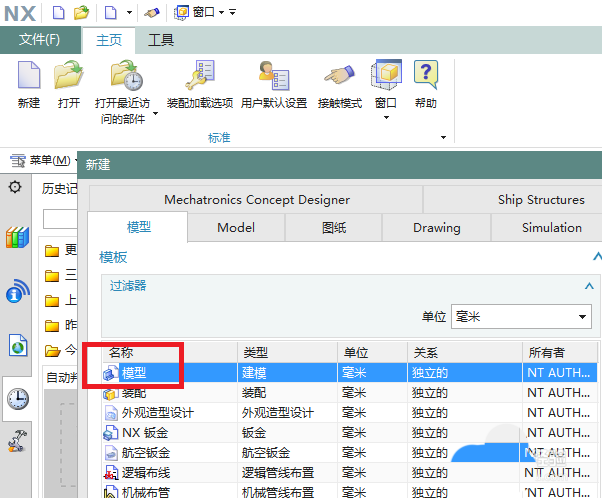
Task: Click the New file icon in quick access toolbar
Action: [x=58, y=13]
